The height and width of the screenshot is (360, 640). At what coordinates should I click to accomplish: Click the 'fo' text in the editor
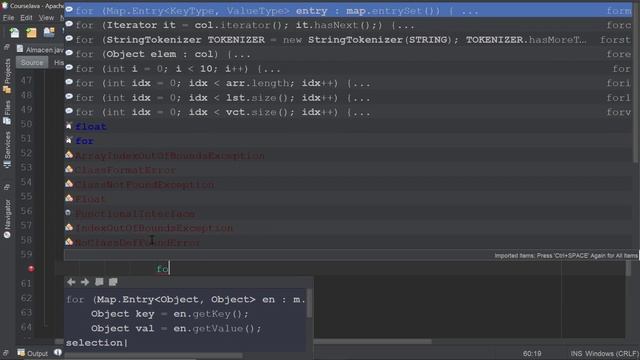coord(162,269)
